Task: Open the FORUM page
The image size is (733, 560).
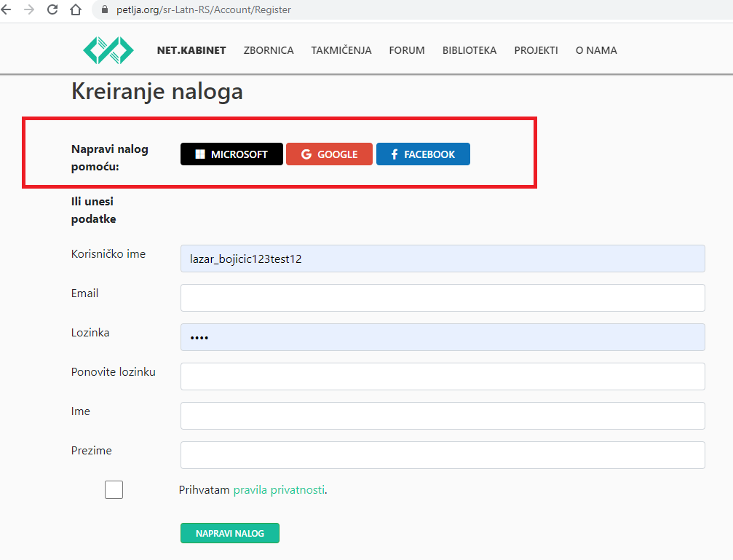Action: [x=407, y=50]
